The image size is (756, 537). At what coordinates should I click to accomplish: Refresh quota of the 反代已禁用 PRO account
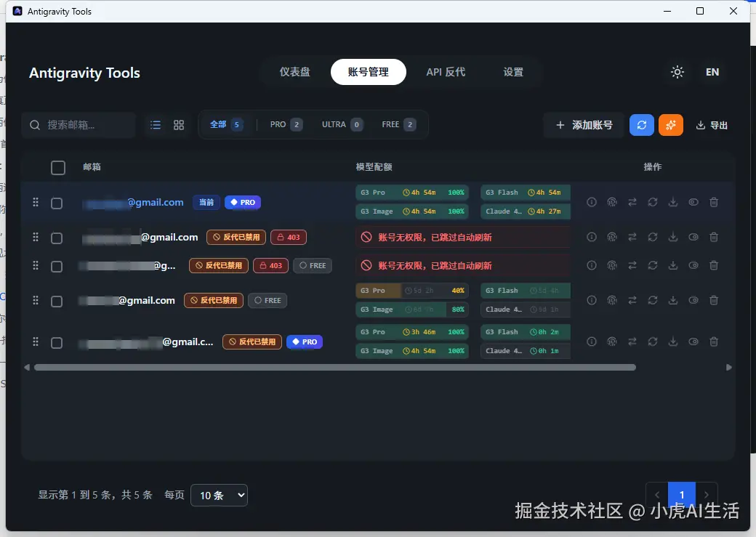[652, 342]
